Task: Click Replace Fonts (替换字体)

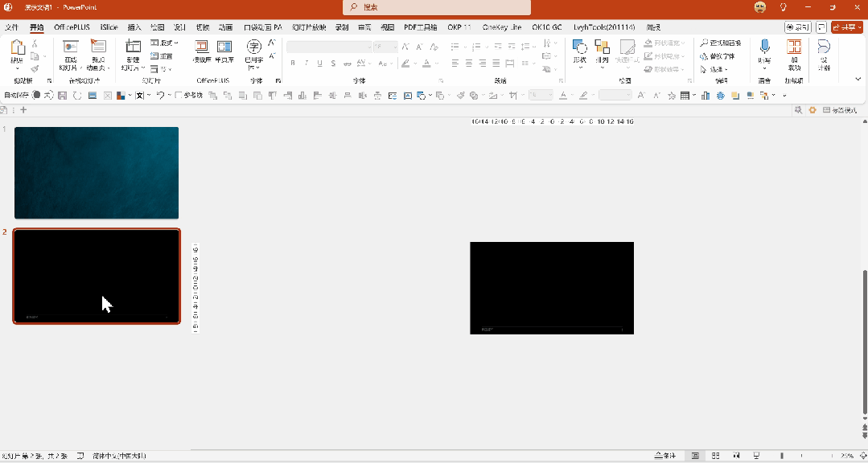Action: [x=718, y=56]
